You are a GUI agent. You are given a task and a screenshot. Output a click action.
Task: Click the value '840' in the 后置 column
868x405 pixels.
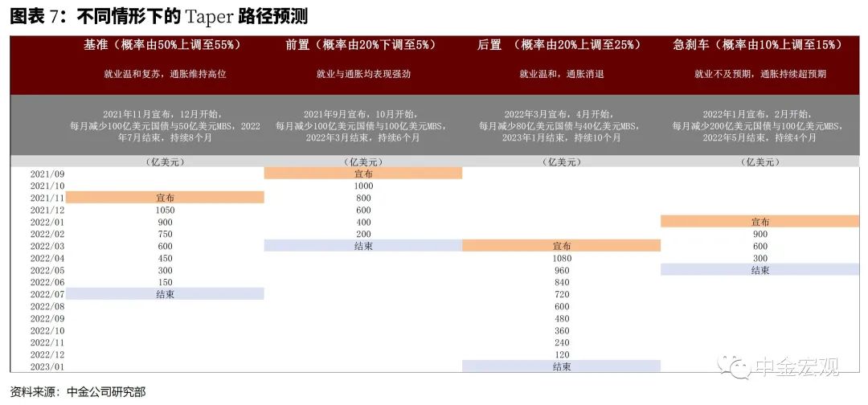tap(561, 282)
